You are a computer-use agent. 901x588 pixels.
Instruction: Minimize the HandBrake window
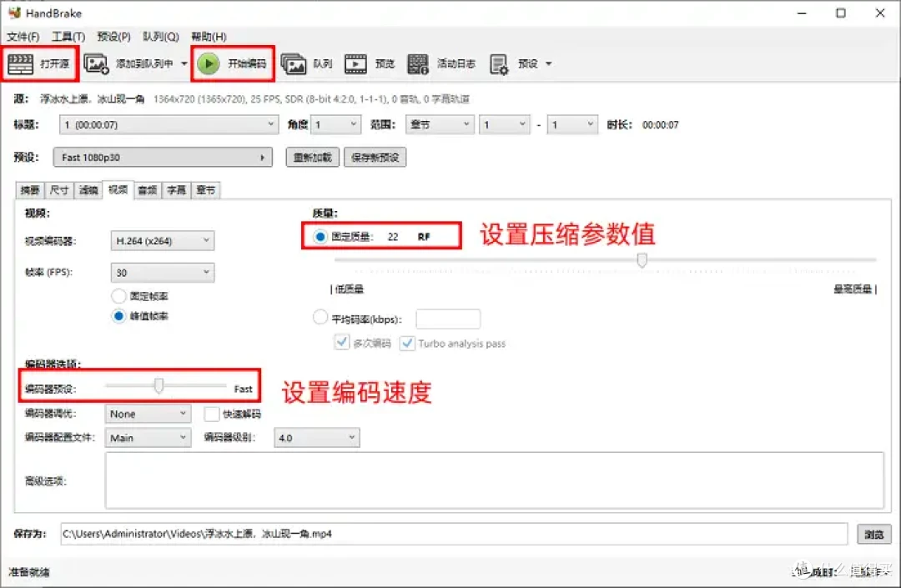[x=803, y=13]
